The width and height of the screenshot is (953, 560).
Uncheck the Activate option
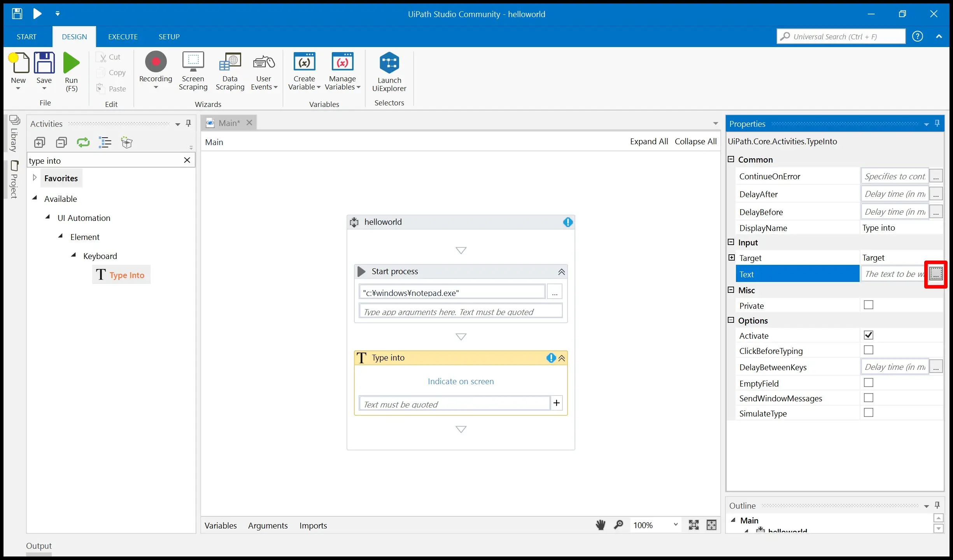[868, 335]
